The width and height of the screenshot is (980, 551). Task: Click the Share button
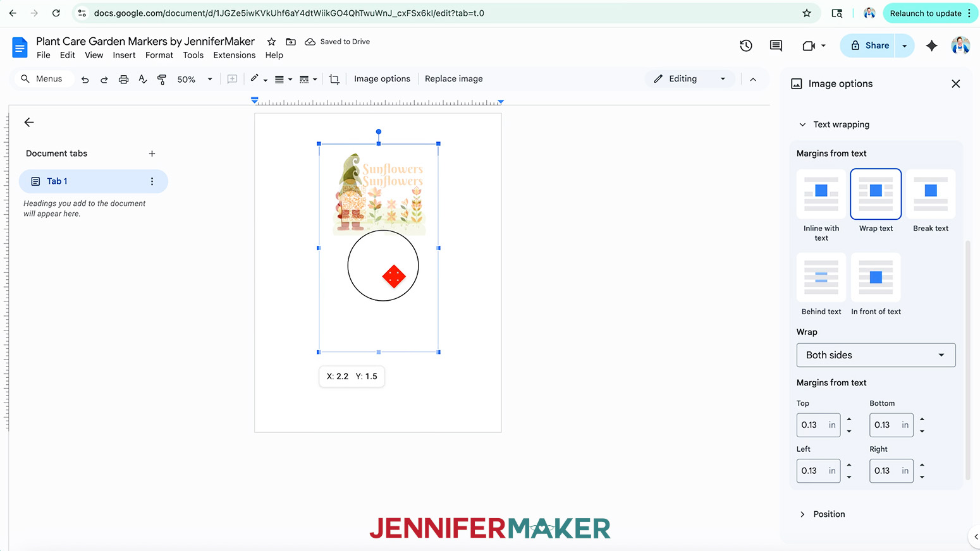point(868,45)
